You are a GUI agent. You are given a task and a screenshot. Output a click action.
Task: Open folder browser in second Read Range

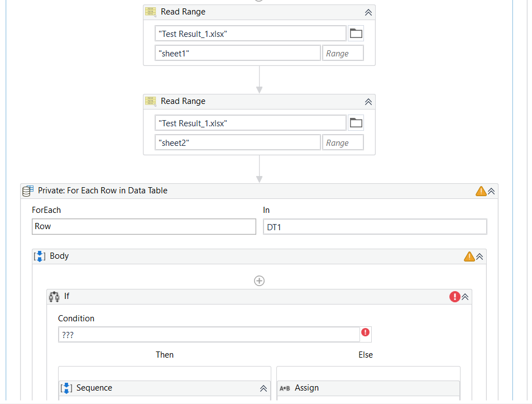tap(356, 123)
